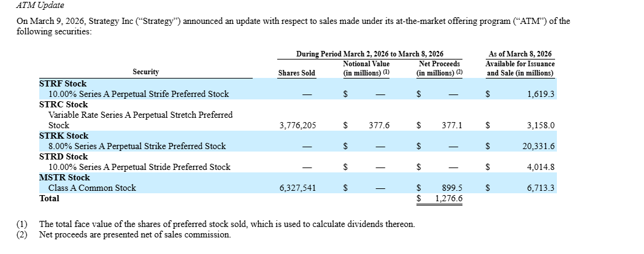Click the 'Security' column header
Screen dimensions: 644x254
(x=146, y=72)
